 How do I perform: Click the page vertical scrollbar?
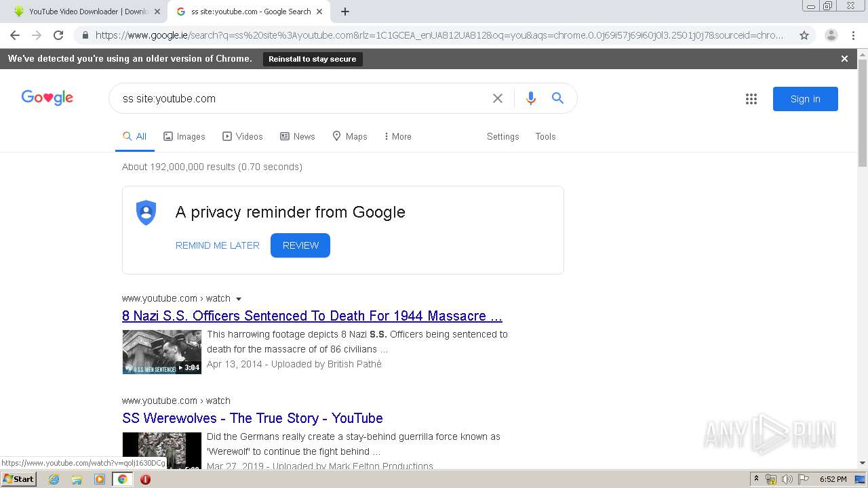(863, 113)
